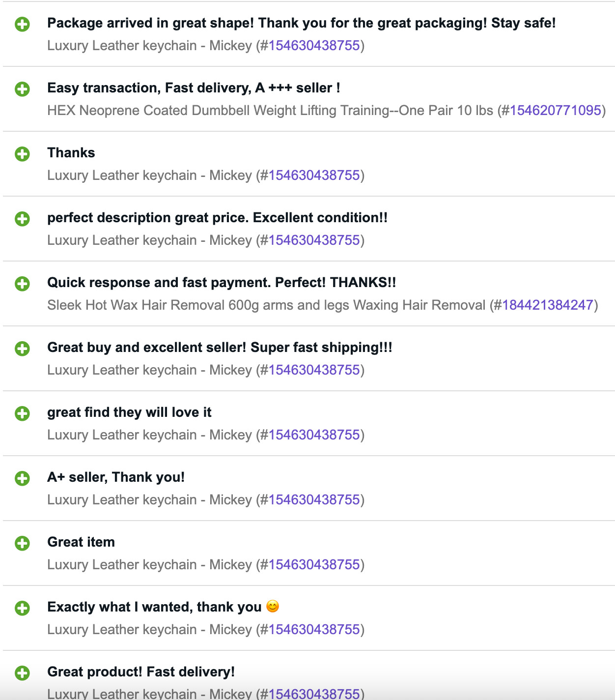
Task: Click green plus icon next to "Easy transaction" review
Action: coord(22,89)
